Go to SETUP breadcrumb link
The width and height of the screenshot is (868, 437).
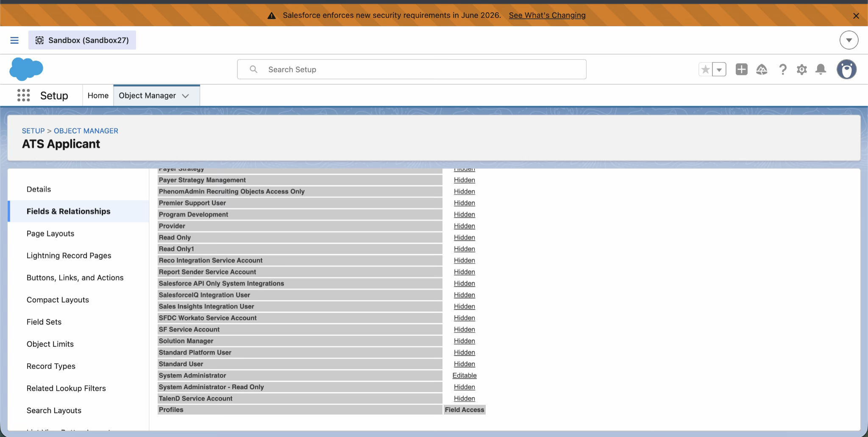coord(33,131)
